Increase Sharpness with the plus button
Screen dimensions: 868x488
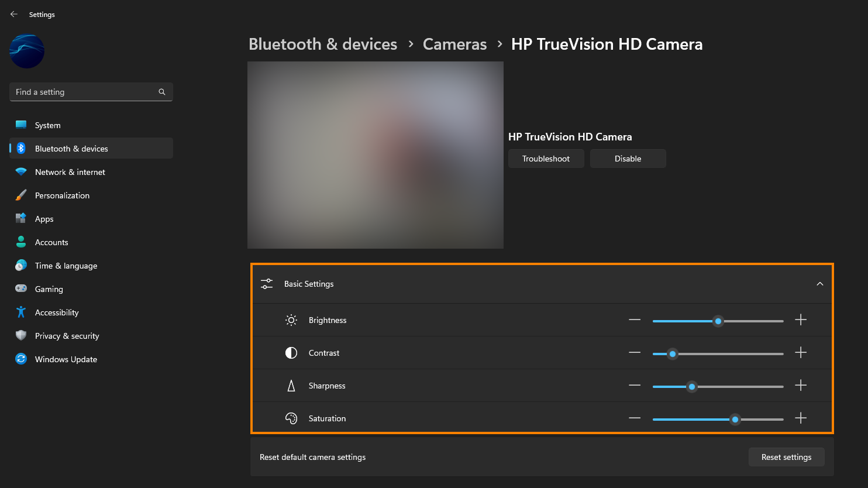point(801,386)
